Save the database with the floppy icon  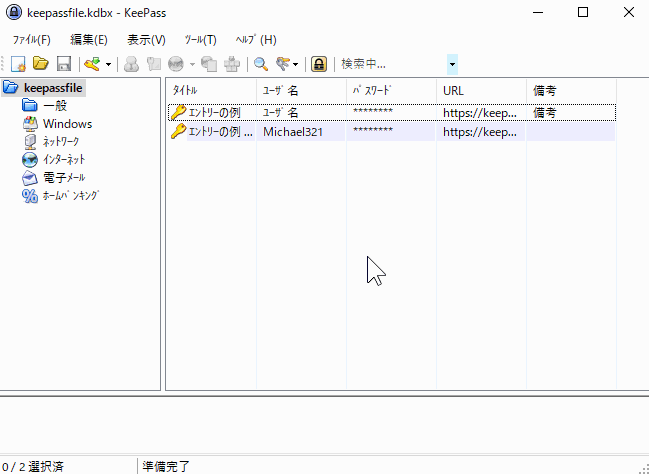click(64, 64)
